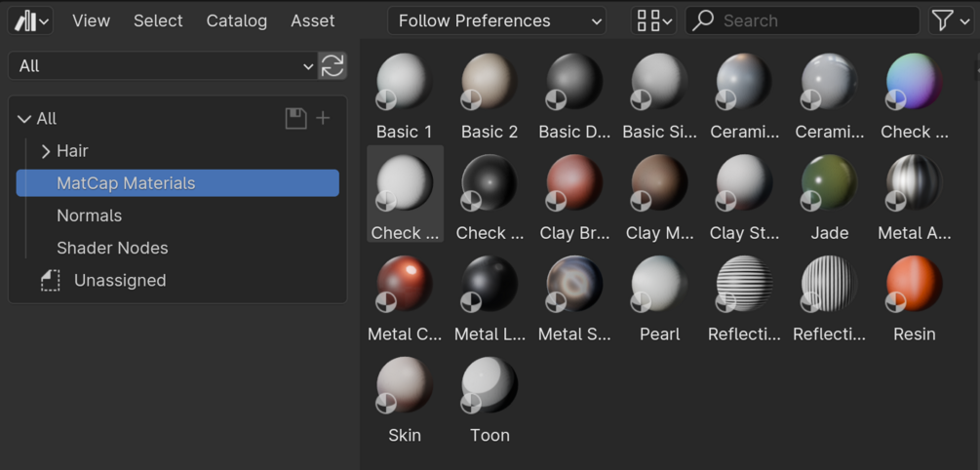Expand the Hair catalog
This screenshot has width=980, height=470.
point(46,151)
